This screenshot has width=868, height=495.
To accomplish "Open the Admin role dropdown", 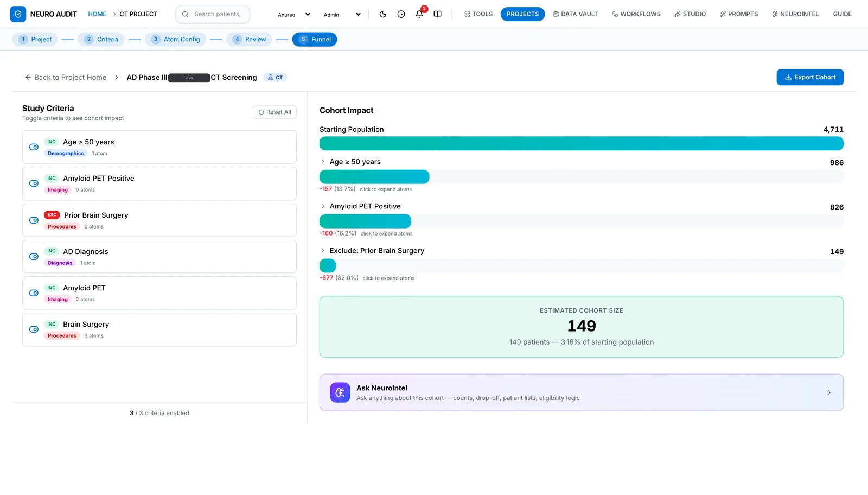I will point(342,15).
